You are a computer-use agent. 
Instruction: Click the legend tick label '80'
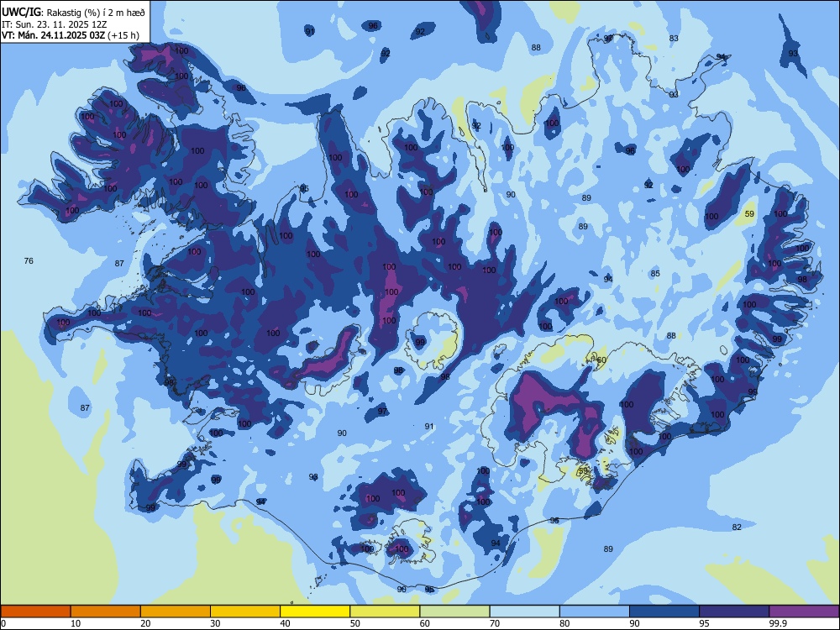pyautogui.click(x=564, y=623)
